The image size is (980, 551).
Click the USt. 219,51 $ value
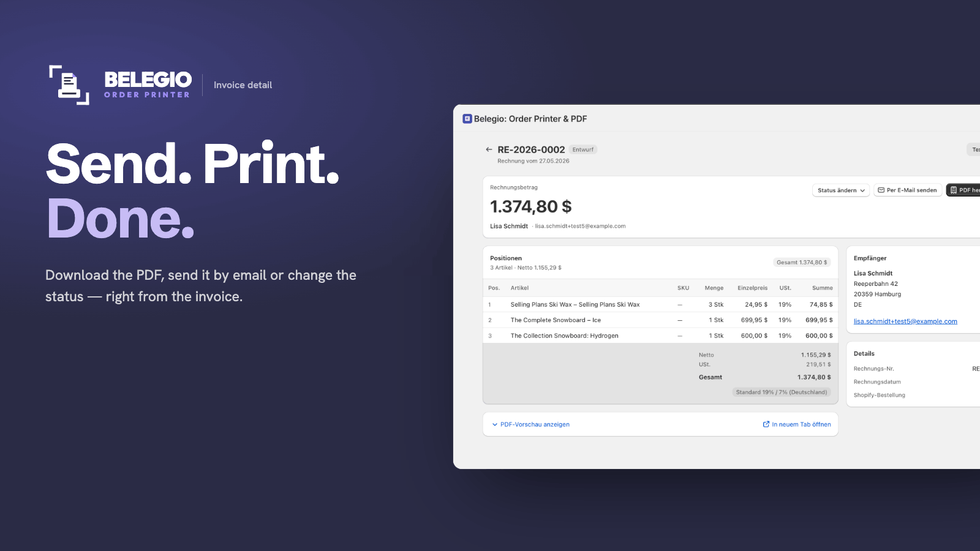click(x=818, y=364)
